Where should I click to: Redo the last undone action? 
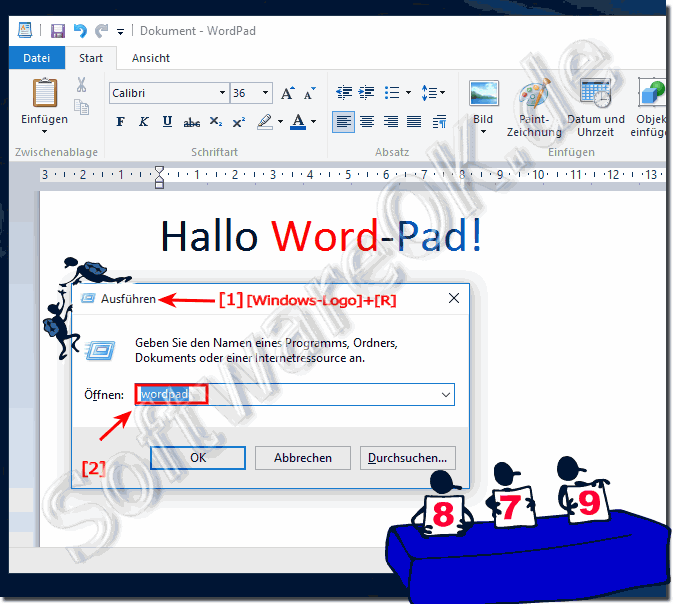101,31
